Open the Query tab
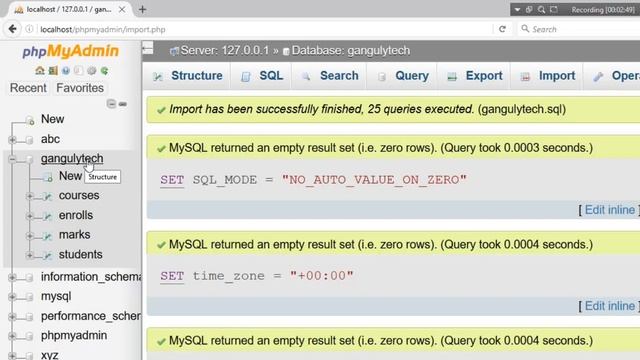This screenshot has height=360, width=640. click(403, 76)
